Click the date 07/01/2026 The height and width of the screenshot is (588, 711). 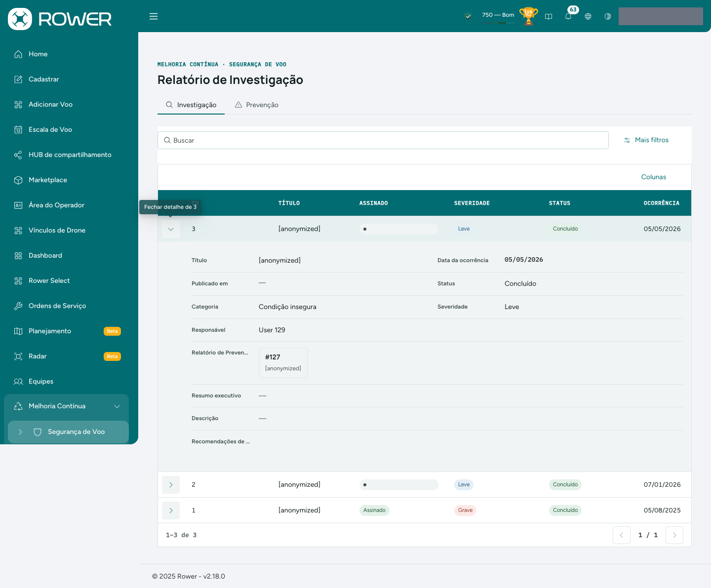662,485
